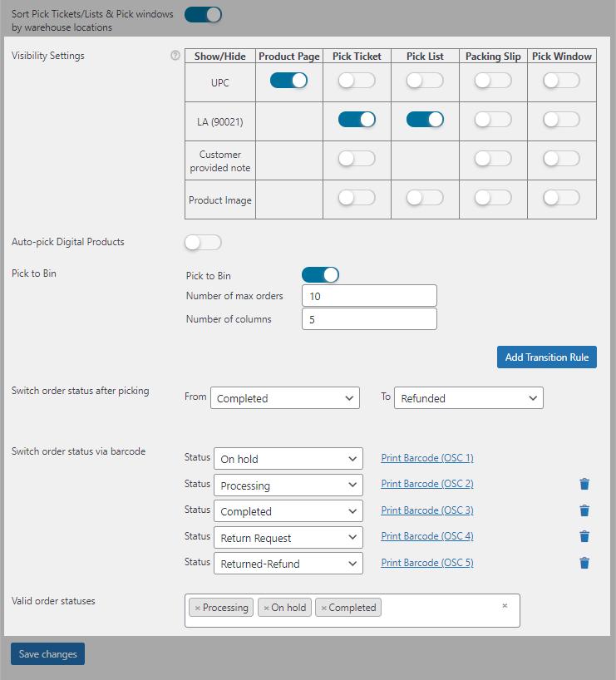616x680 pixels.
Task: Click the Visibility Settings help question icon
Action: [175, 56]
